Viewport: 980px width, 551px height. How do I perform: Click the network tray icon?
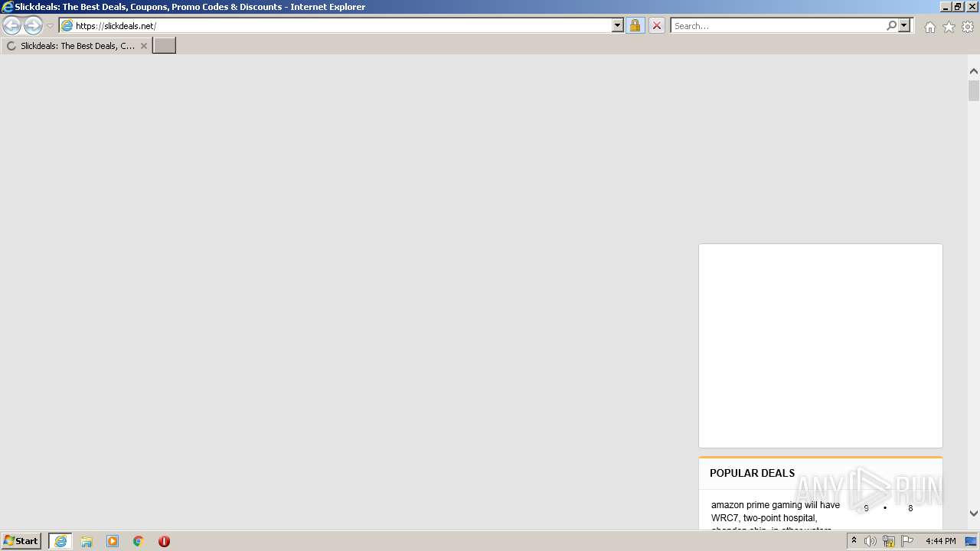click(x=889, y=541)
